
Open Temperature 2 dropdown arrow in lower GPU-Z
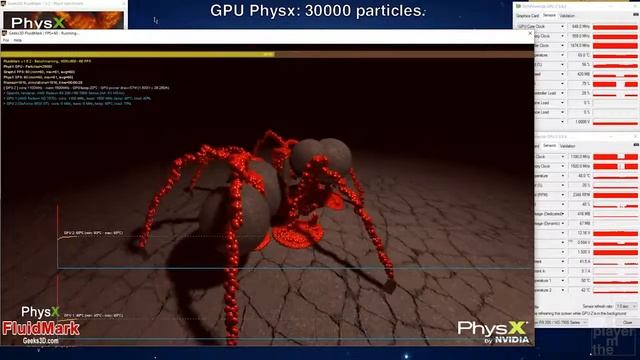562,290
